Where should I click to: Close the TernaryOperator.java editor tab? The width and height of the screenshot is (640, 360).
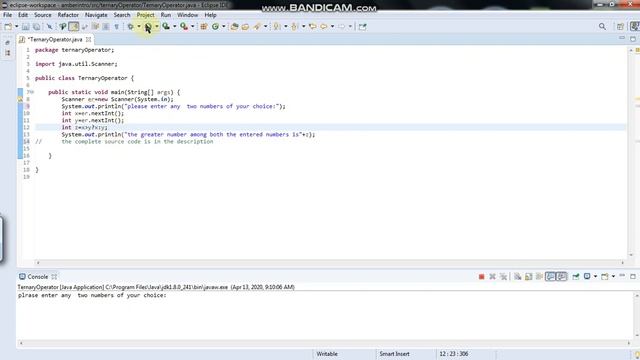coord(89,40)
